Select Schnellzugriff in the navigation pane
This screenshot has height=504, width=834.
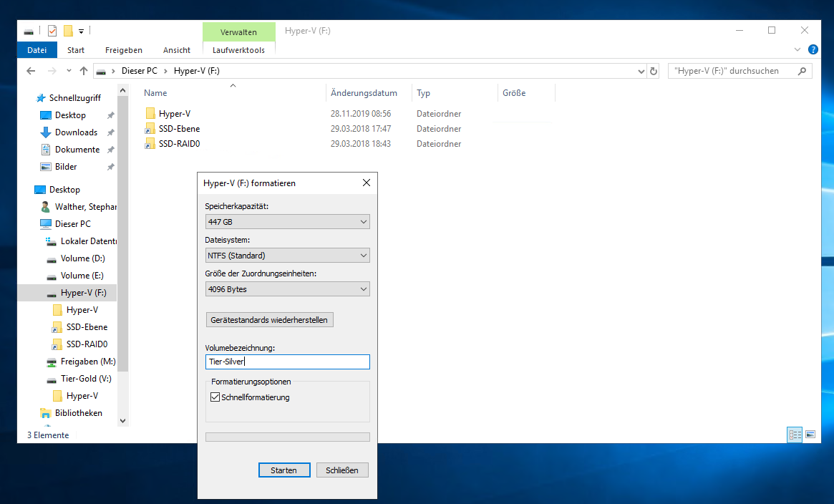tap(75, 98)
